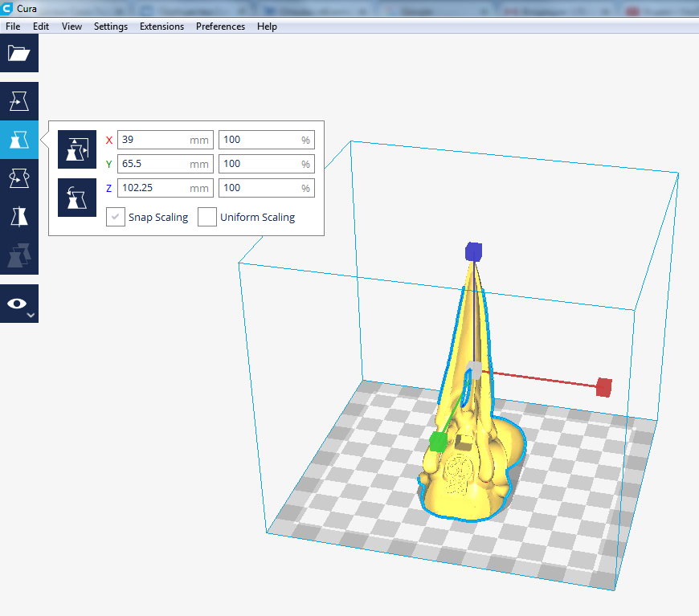Open the Extensions menu
This screenshot has width=699, height=616.
(161, 27)
